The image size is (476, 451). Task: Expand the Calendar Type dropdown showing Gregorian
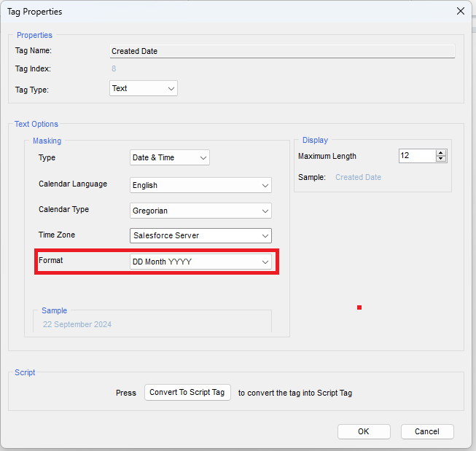coord(200,211)
